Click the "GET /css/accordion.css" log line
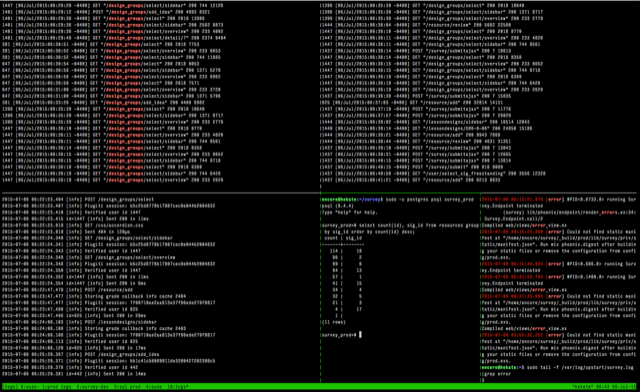 click(73, 225)
